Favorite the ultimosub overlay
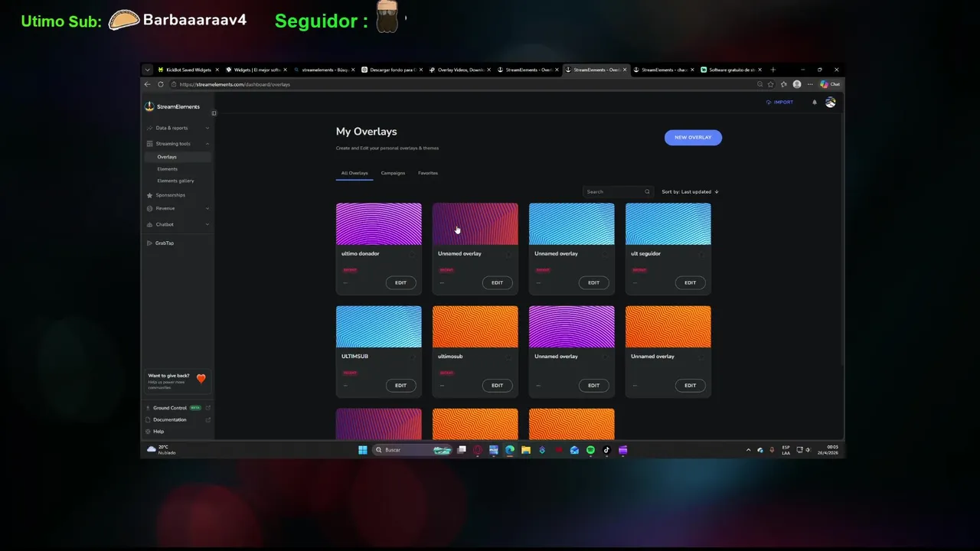Viewport: 980px width, 551px height. (x=508, y=357)
